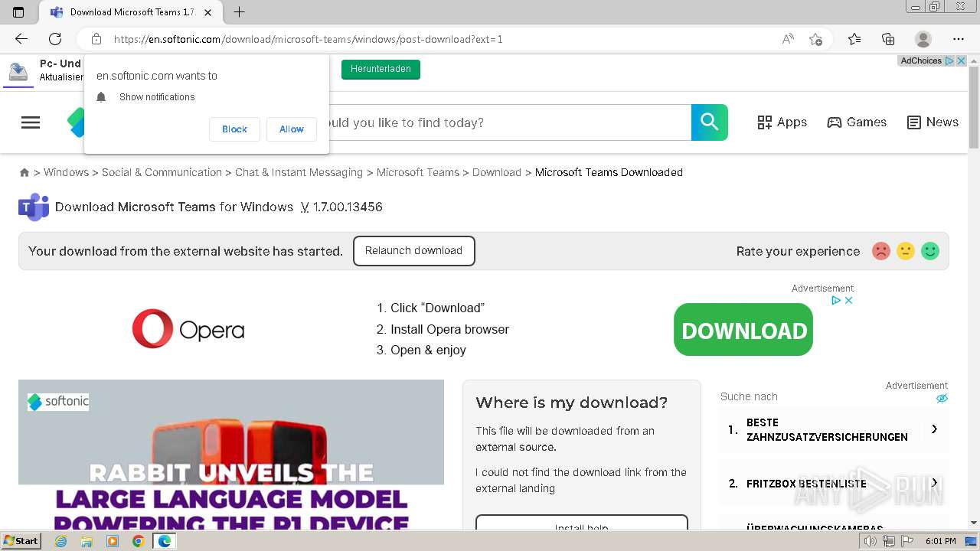Select the Microsoft Edge taskbar icon
This screenshot has height=551, width=980.
165,541
